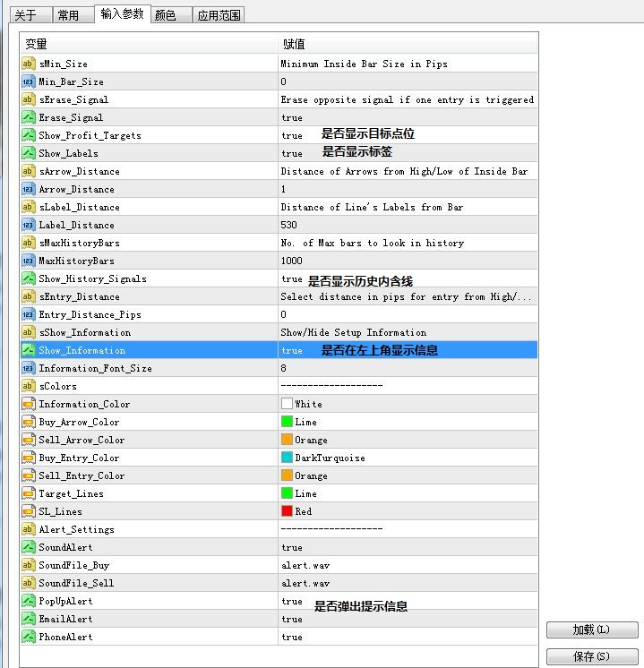Toggle the Show_History_Signals true value

[x=292, y=278]
